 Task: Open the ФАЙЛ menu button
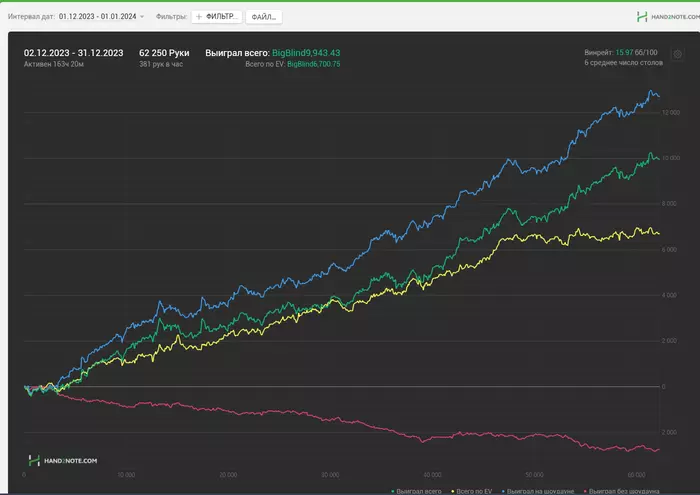click(264, 17)
